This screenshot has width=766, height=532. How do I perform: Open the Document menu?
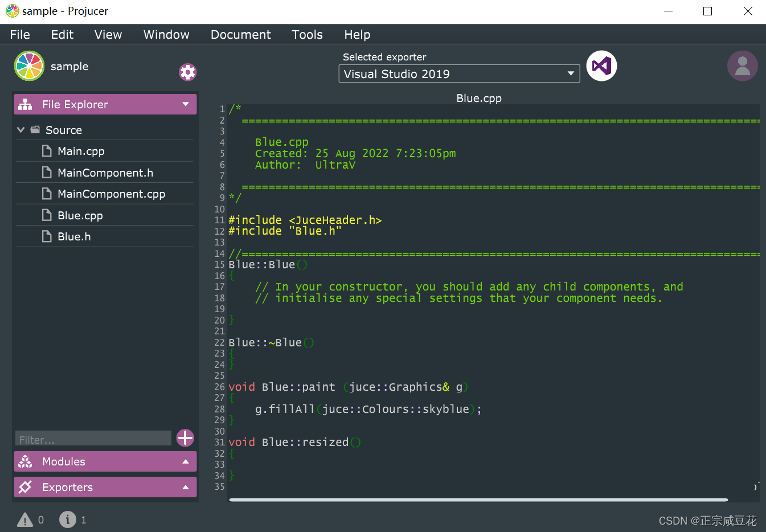pyautogui.click(x=240, y=34)
